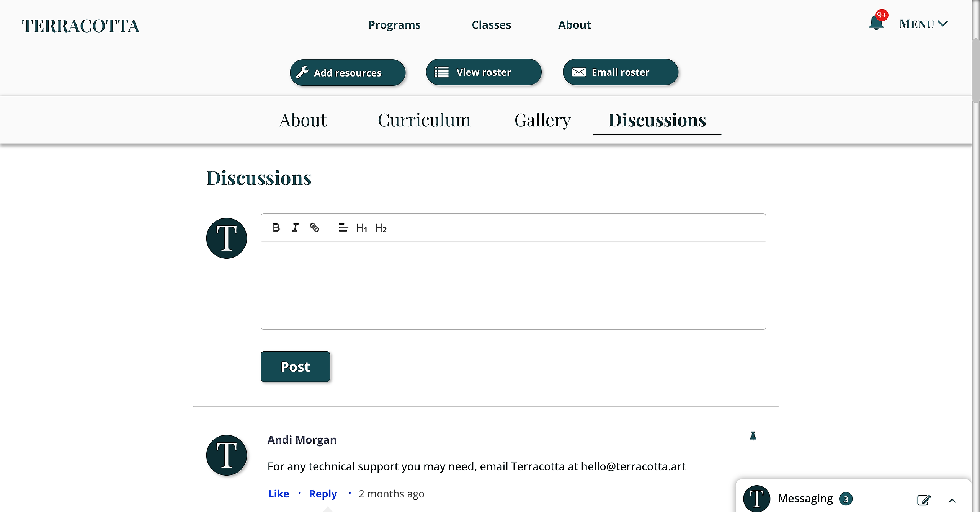Select text alignment option in editor
980x512 pixels.
tap(343, 228)
